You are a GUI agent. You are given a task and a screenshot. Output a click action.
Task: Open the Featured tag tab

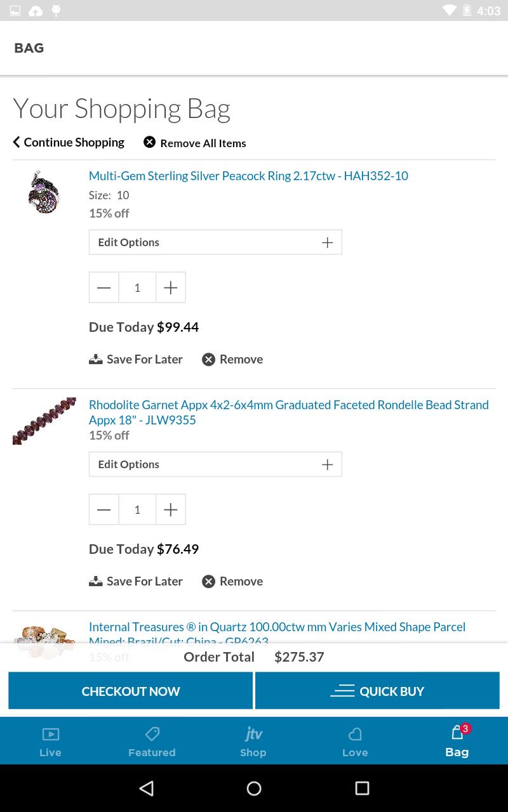(x=152, y=741)
